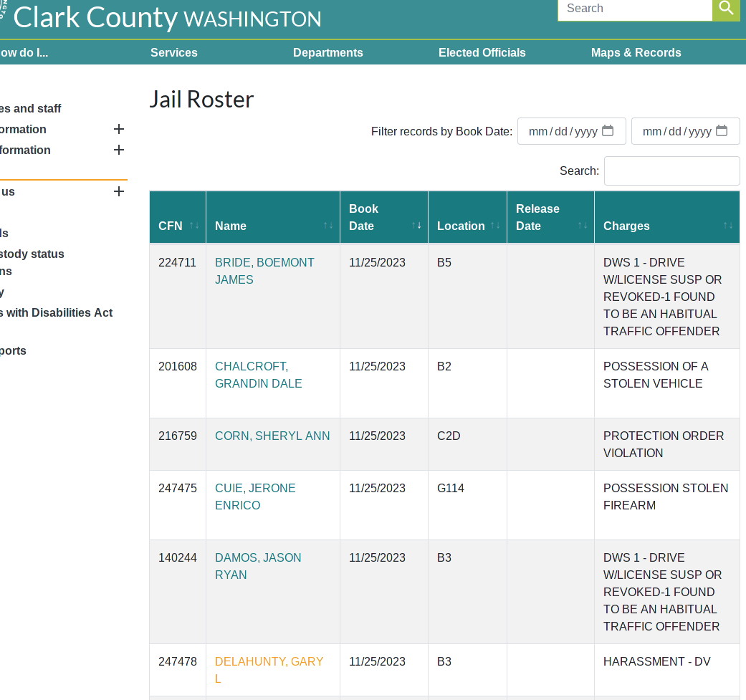Open calendar picker in first date filter
Viewport: 746px width, 700px height.
[608, 131]
